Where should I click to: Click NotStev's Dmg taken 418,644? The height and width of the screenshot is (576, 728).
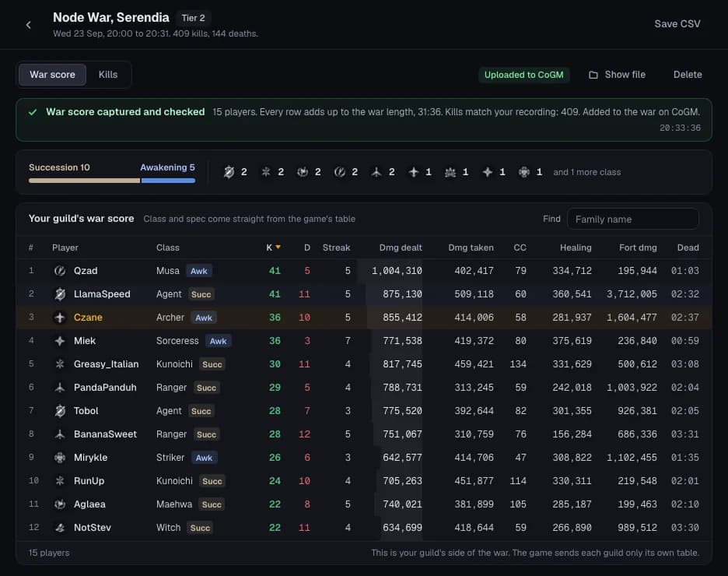click(474, 528)
